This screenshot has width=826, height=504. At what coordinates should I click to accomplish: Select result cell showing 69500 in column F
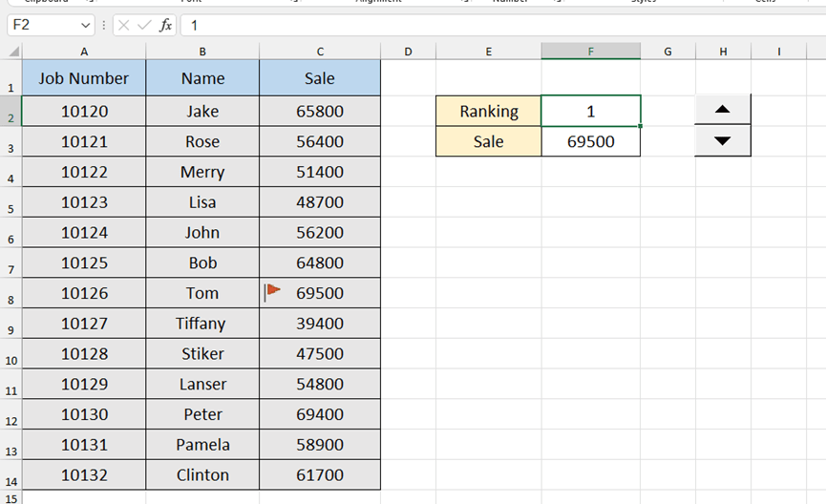(x=590, y=141)
